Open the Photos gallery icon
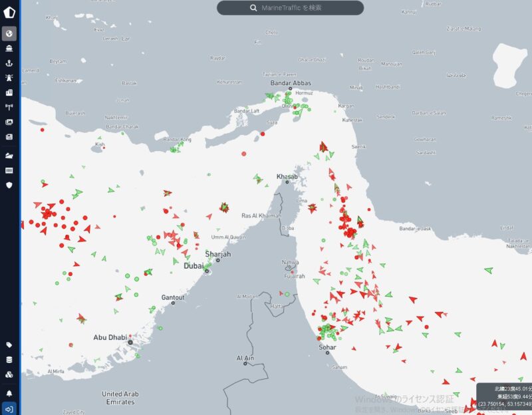This screenshot has height=415, width=532. pyautogui.click(x=9, y=122)
